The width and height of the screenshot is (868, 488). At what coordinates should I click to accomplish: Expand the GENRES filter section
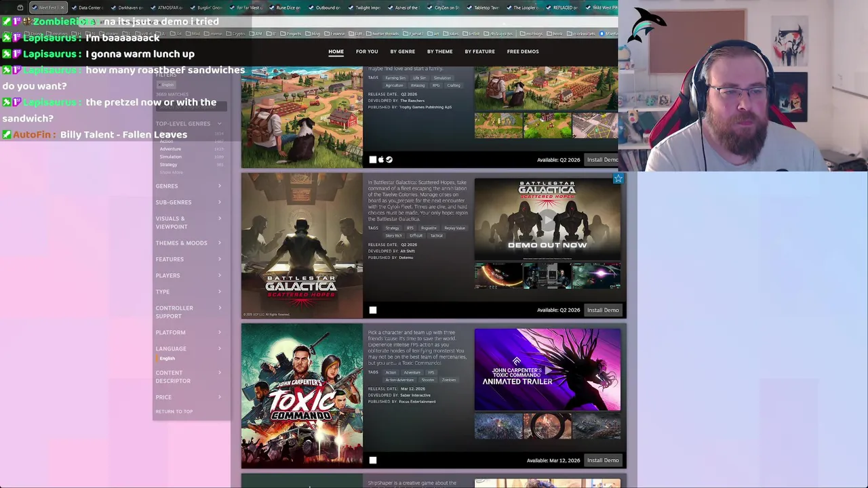189,186
